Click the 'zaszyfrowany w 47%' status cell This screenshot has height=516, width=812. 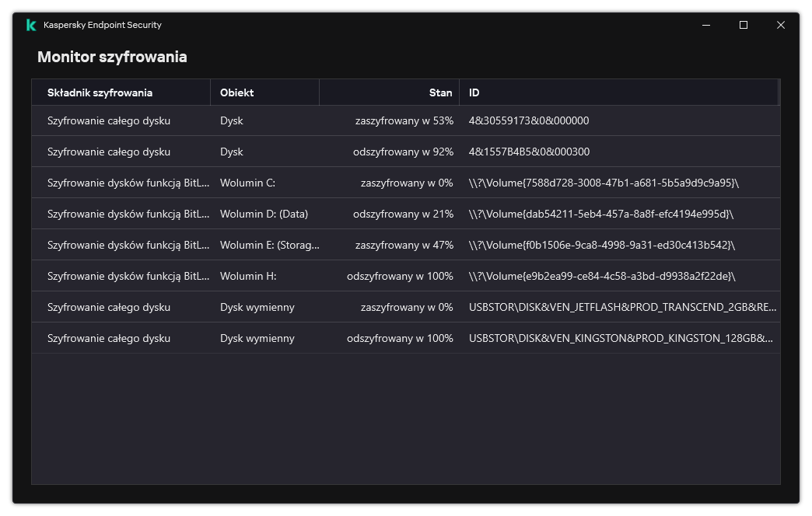tap(404, 245)
